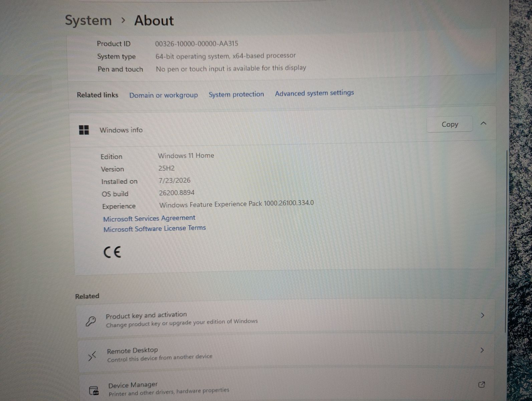The width and height of the screenshot is (532, 401).
Task: Select the Installed on date 7/23/2026
Action: [x=175, y=181]
